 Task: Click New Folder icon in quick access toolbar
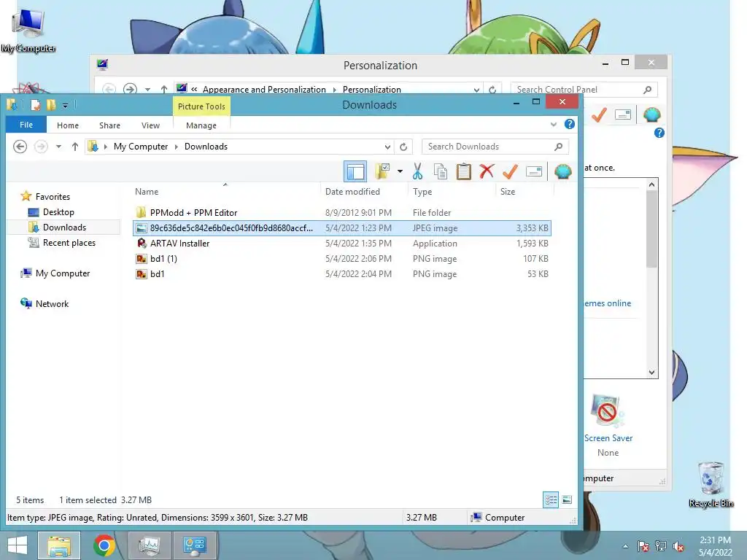pyautogui.click(x=51, y=105)
